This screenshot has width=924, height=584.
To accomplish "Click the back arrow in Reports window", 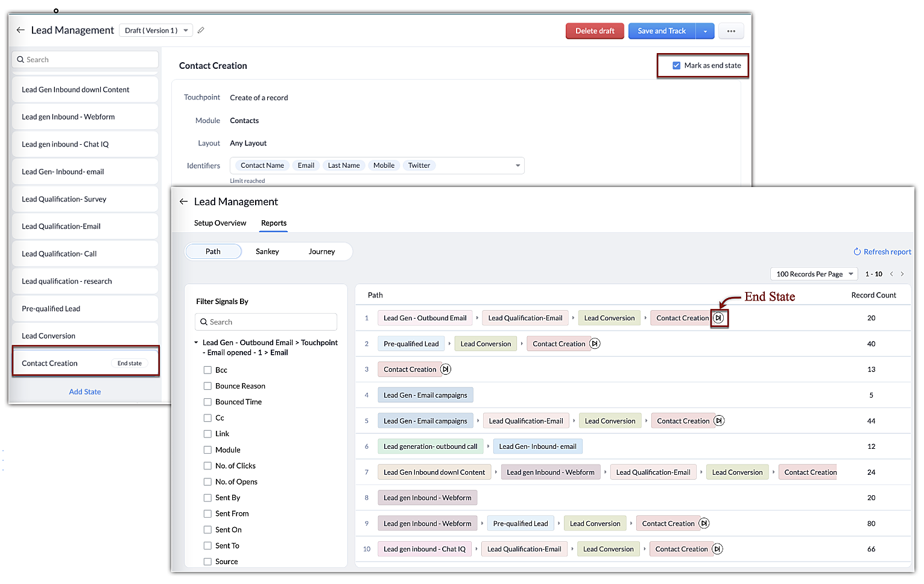I will pyautogui.click(x=184, y=202).
